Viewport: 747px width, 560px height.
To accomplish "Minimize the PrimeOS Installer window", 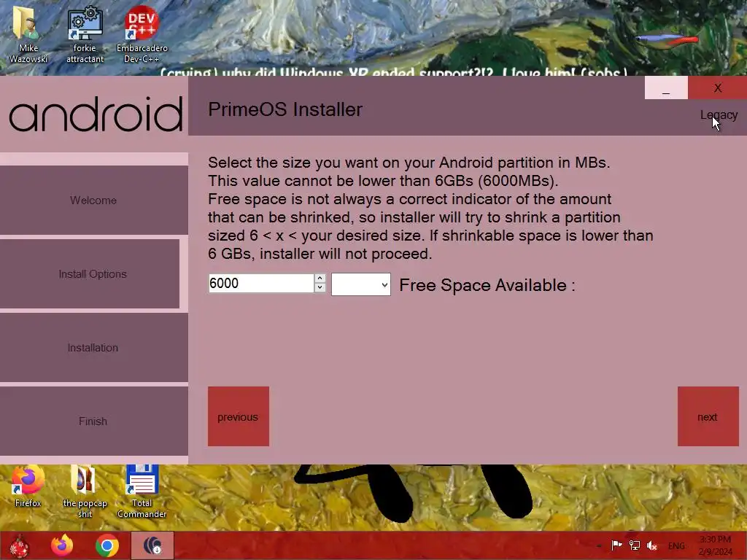I will point(666,87).
